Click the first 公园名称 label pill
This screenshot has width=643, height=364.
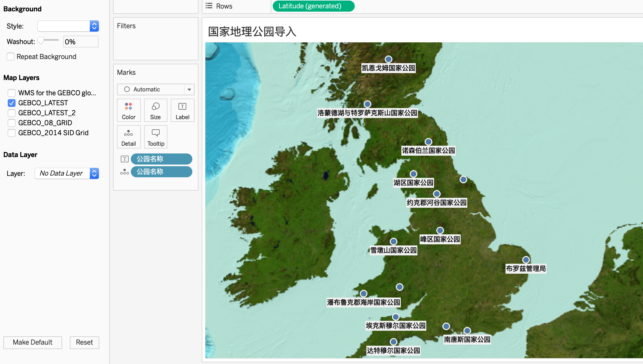coord(162,159)
